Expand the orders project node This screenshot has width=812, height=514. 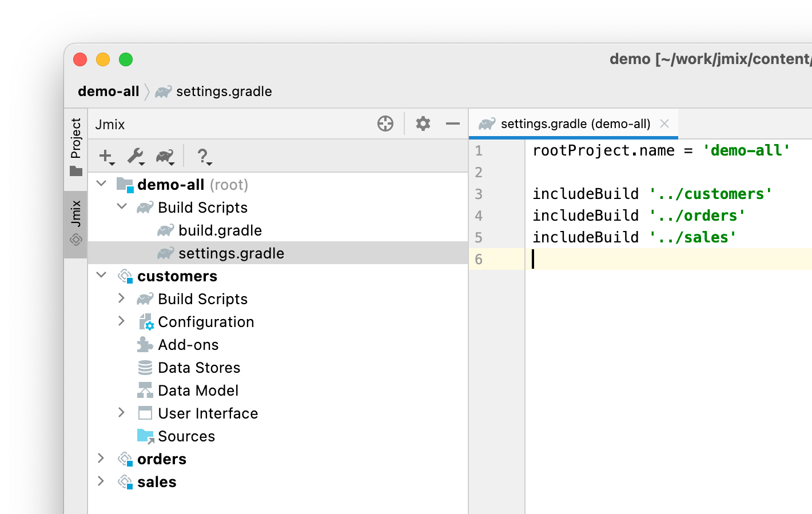pos(101,458)
